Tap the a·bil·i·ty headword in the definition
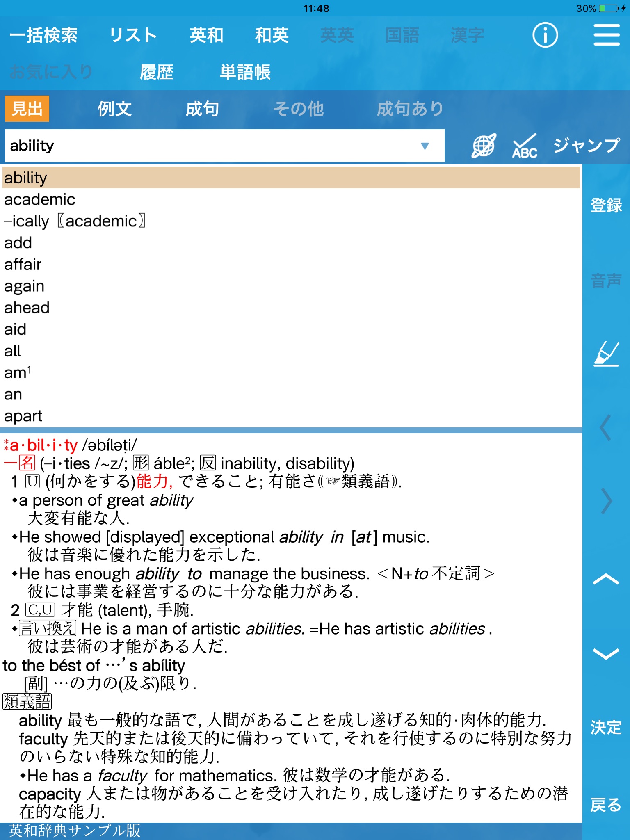 tap(43, 445)
